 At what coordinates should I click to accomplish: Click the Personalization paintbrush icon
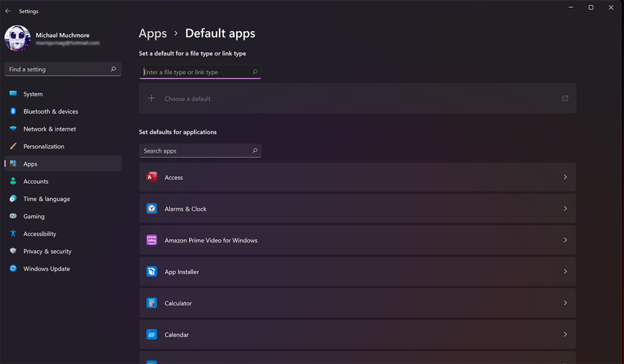tap(13, 146)
